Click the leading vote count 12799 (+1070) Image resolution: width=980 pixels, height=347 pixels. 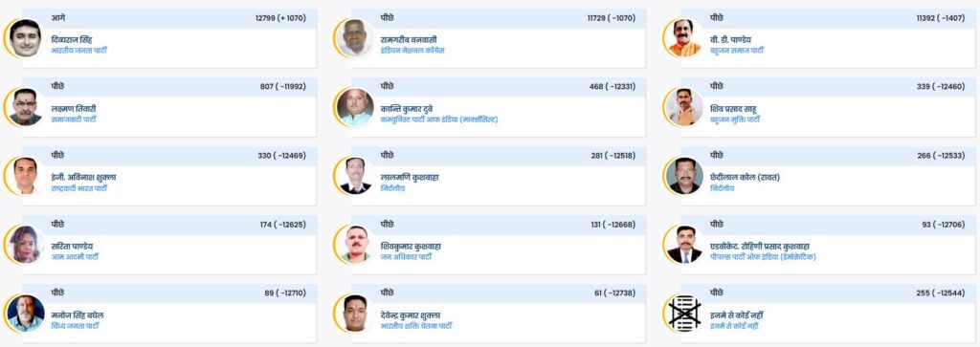pos(280,18)
